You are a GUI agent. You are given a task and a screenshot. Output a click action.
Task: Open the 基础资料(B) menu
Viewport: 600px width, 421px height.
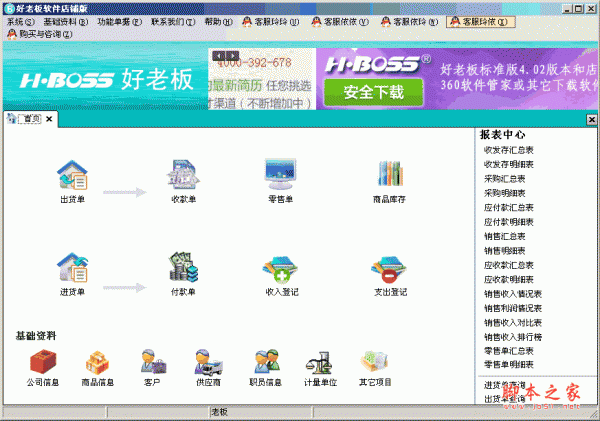(66, 22)
